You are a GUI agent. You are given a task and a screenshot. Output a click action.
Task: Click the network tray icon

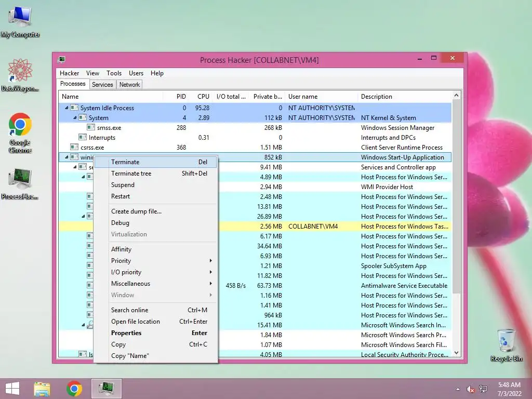tap(483, 389)
